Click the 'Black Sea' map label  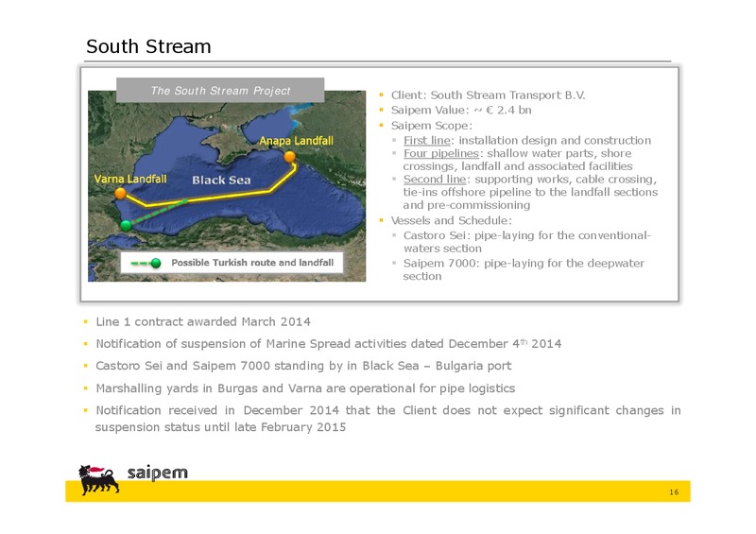pos(221,181)
